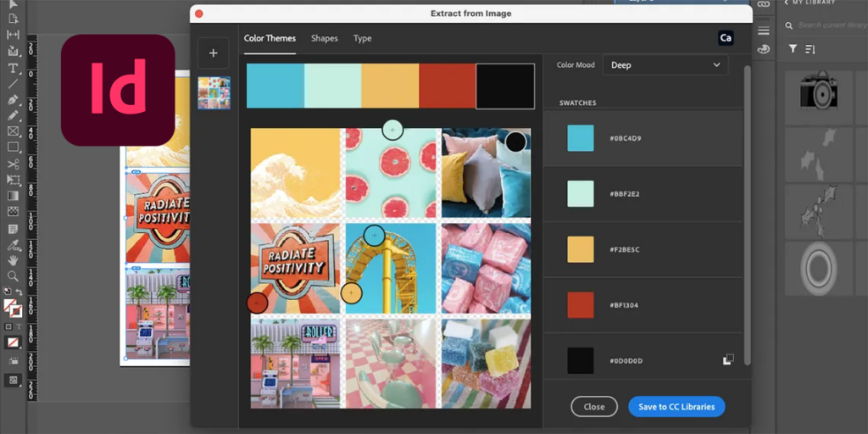This screenshot has width=868, height=434.
Task: Click the Close button in dialog
Action: pyautogui.click(x=594, y=406)
